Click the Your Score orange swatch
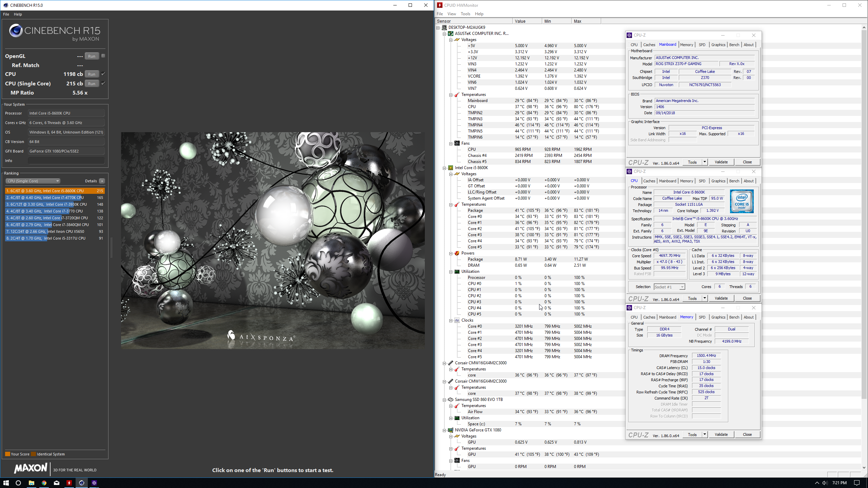 (7, 454)
